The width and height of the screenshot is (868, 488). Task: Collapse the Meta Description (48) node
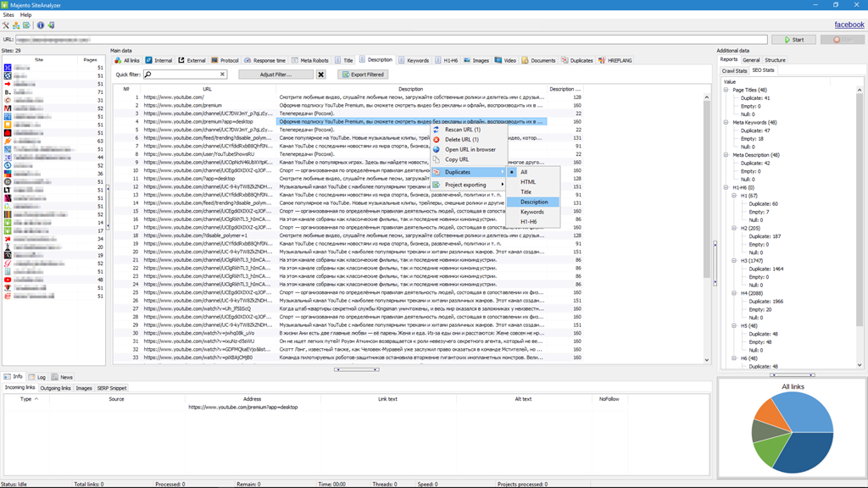tap(726, 155)
